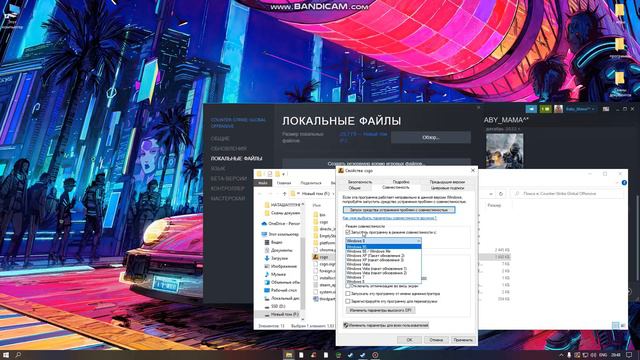The height and width of the screenshot is (360, 640).
Task: Switch to "Общие" tab in properties dialog
Action: [x=354, y=188]
